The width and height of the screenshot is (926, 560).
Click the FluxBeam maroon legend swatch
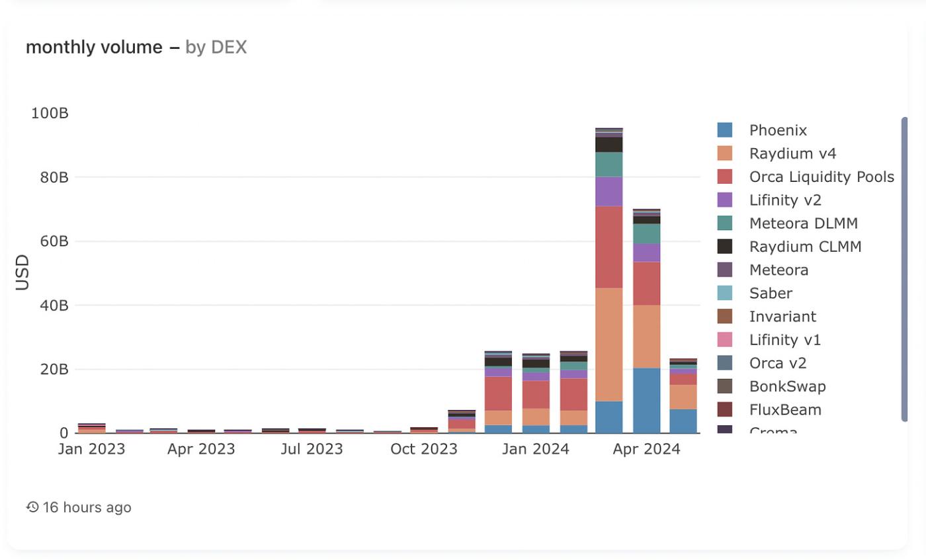pos(725,410)
